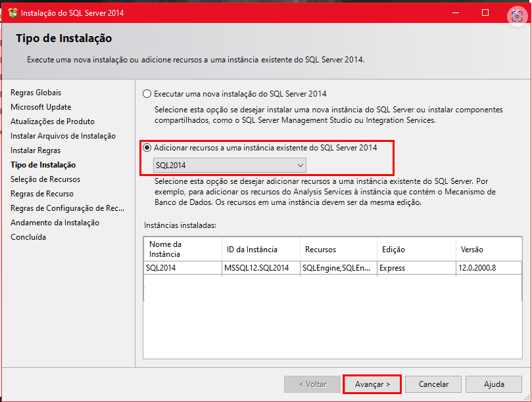The image size is (532, 402).
Task: Go to 'Microsoft Update' step in sidebar
Action: (x=41, y=107)
